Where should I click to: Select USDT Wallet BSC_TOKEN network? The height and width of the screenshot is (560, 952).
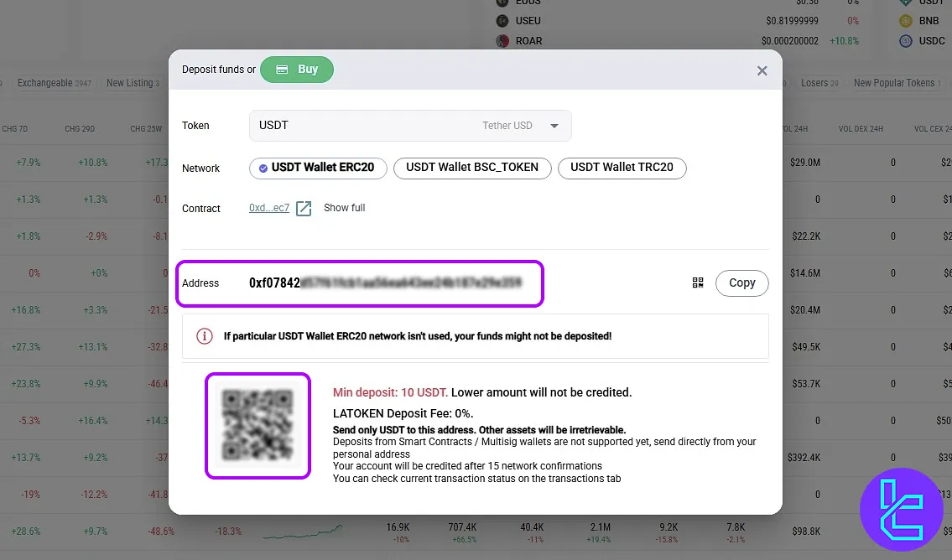[472, 168]
